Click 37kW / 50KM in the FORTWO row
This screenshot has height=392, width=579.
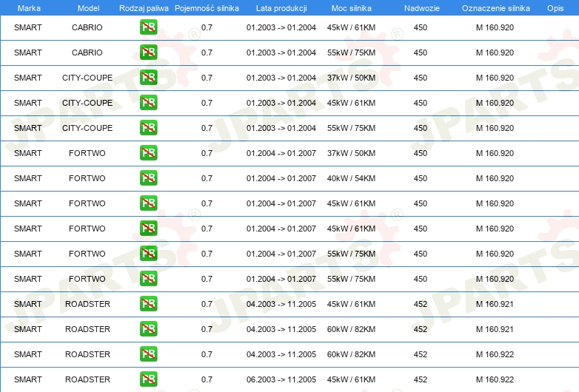tap(351, 152)
